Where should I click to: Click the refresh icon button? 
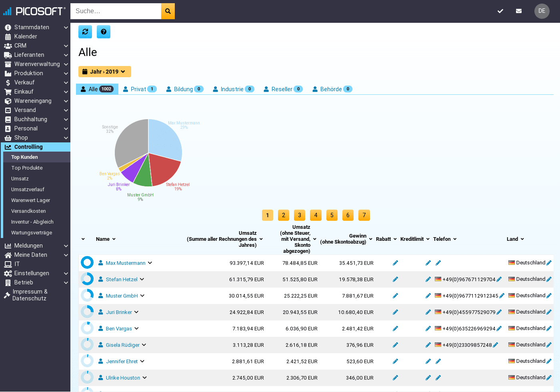(x=85, y=32)
